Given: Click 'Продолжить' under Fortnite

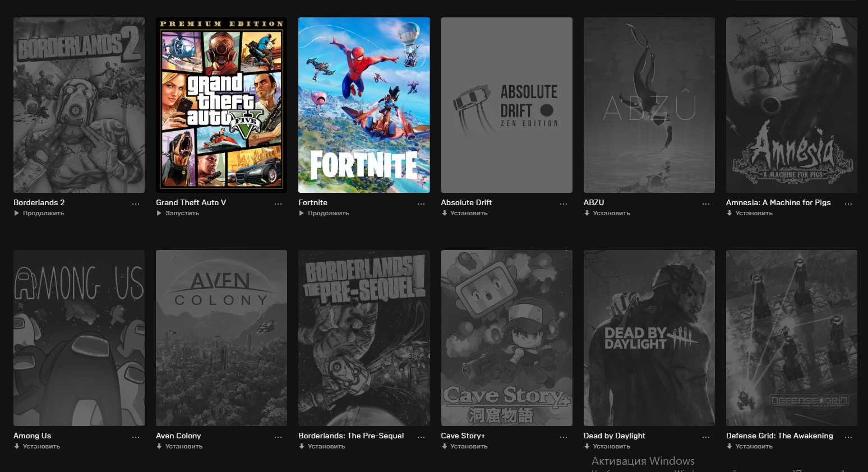Looking at the screenshot, I should (x=324, y=214).
